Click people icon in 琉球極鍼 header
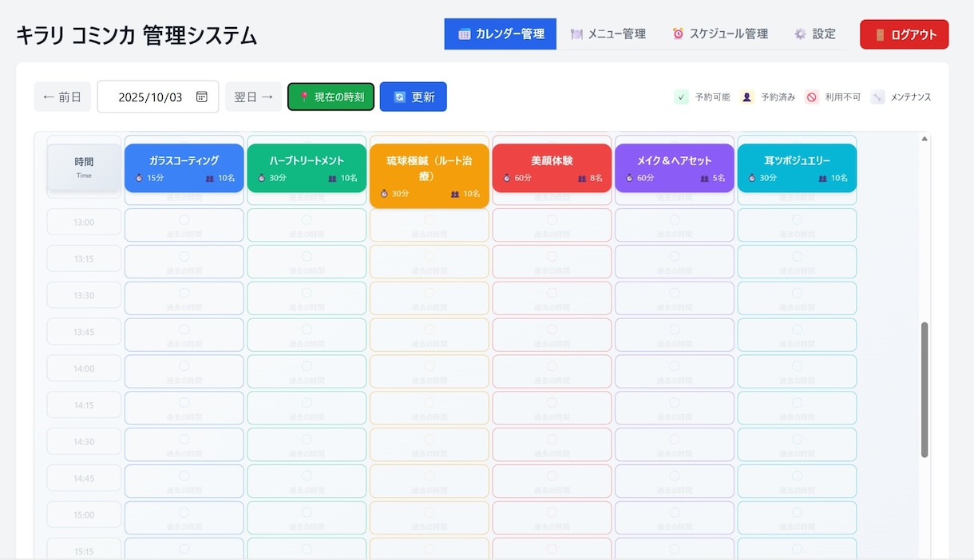Screen dimensions: 974x560 [x=455, y=194]
